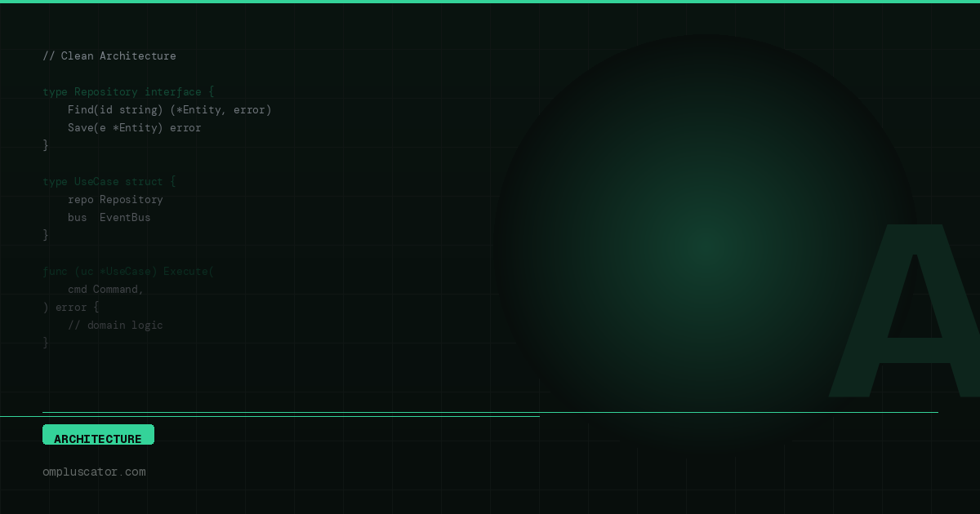The height and width of the screenshot is (514, 980).
Task: Click the green ARCHITECTURE badge
Action: (98, 436)
